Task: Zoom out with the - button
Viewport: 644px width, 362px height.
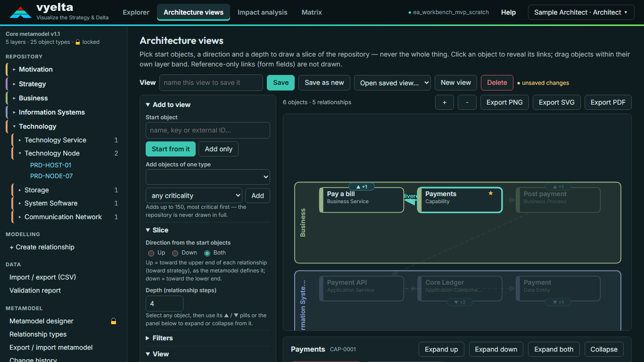Action: pos(467,102)
